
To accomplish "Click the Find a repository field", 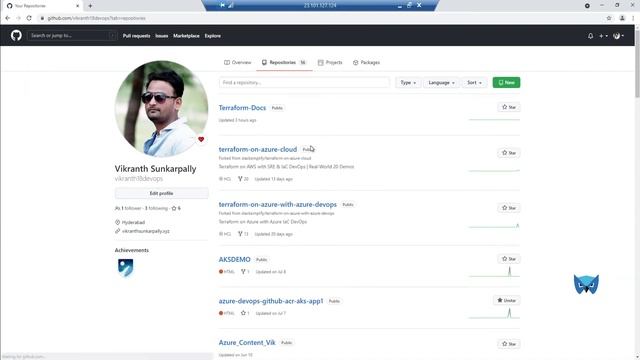I will [x=304, y=82].
